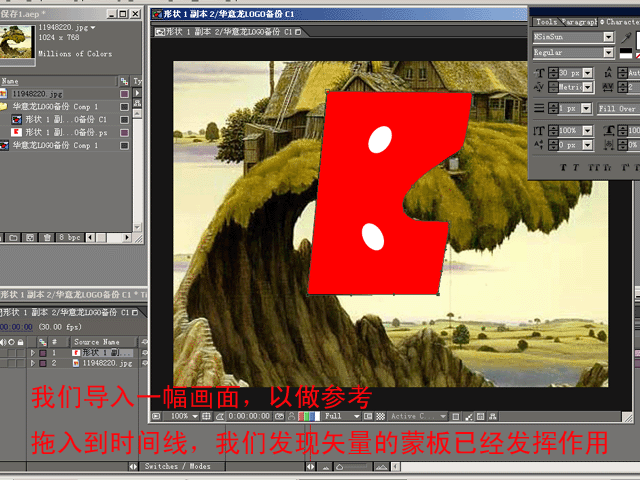Image resolution: width=640 pixels, height=480 pixels.
Task: Click the layer label column header icon
Action: point(42,342)
